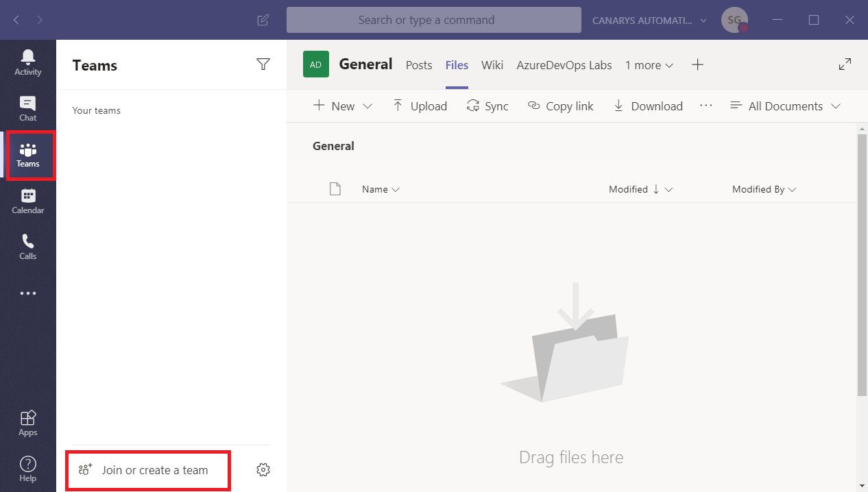This screenshot has height=492, width=868.
Task: Expand the 1 more tabs dropdown
Action: 649,65
